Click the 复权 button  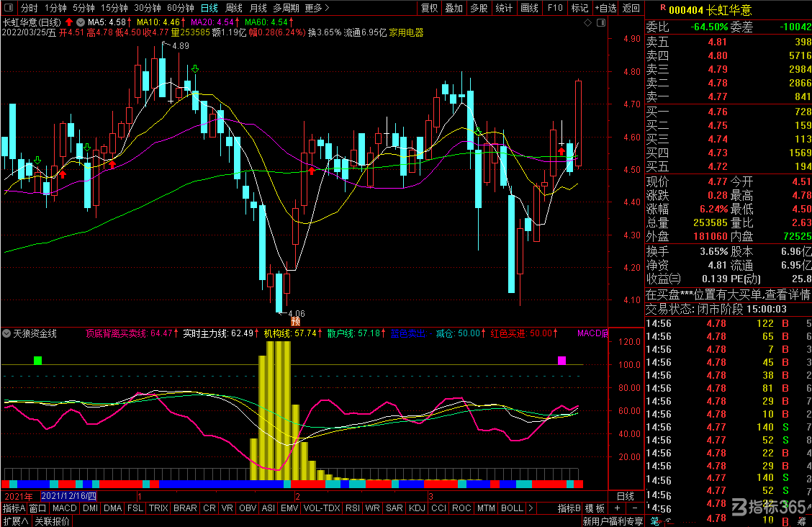(429, 8)
